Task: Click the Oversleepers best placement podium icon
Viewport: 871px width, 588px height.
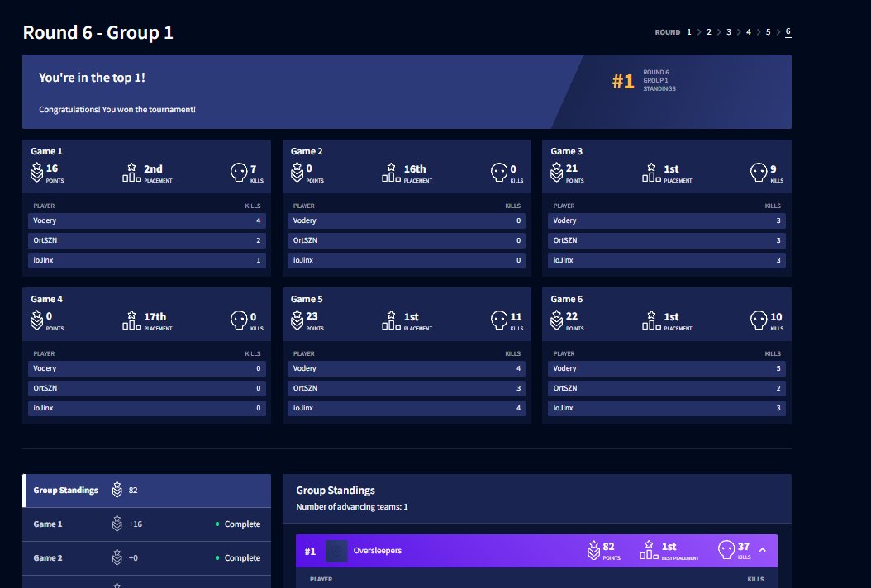Action: click(x=649, y=550)
